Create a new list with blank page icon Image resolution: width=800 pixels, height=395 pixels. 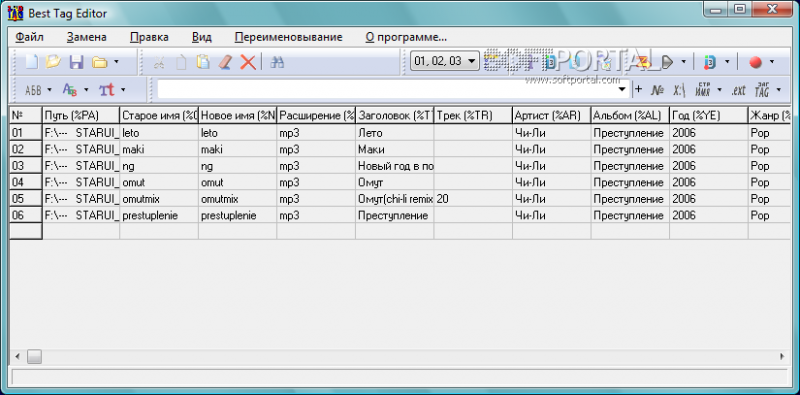pyautogui.click(x=32, y=62)
